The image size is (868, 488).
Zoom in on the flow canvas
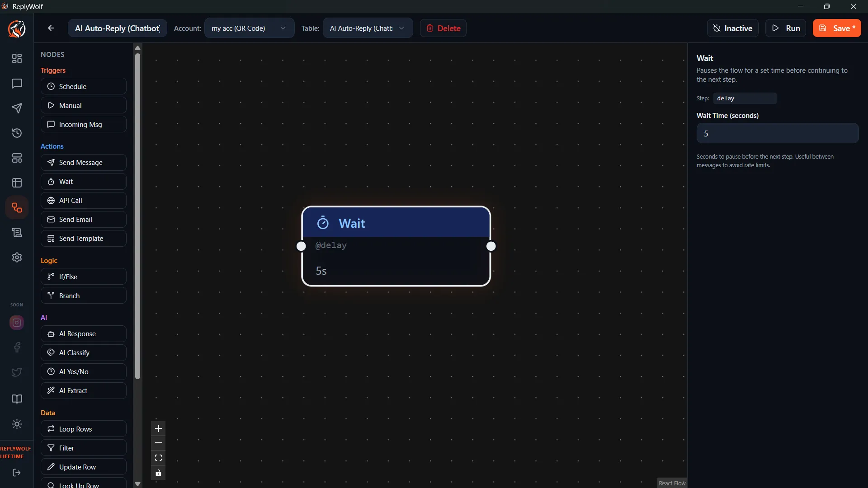[x=158, y=429]
